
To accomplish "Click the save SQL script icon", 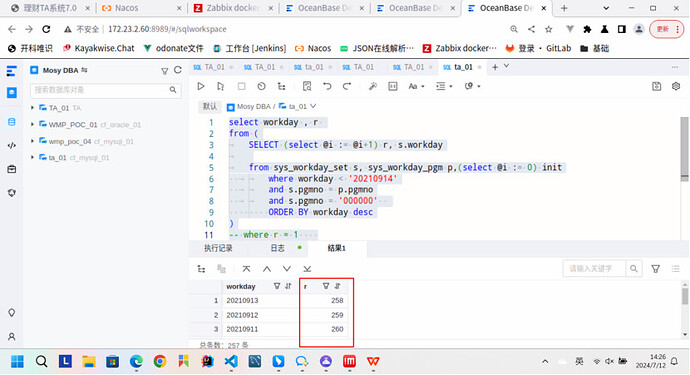I will [657, 86].
